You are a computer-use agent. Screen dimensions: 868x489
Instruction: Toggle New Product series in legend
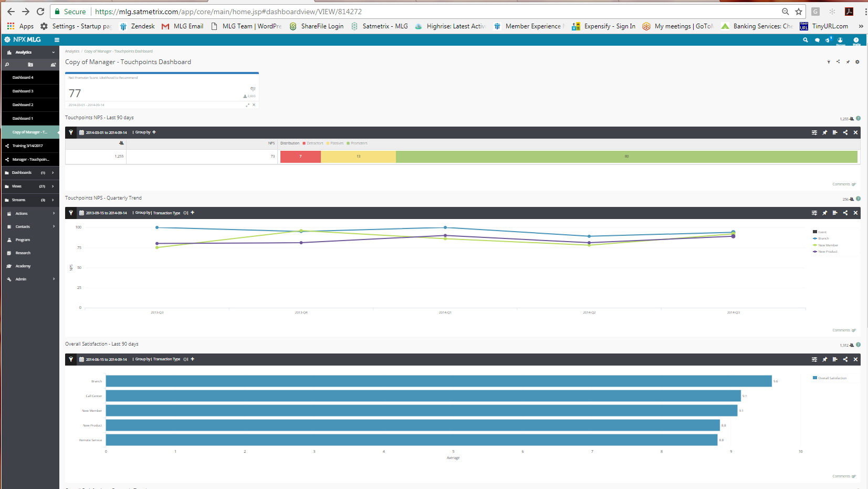(827, 252)
